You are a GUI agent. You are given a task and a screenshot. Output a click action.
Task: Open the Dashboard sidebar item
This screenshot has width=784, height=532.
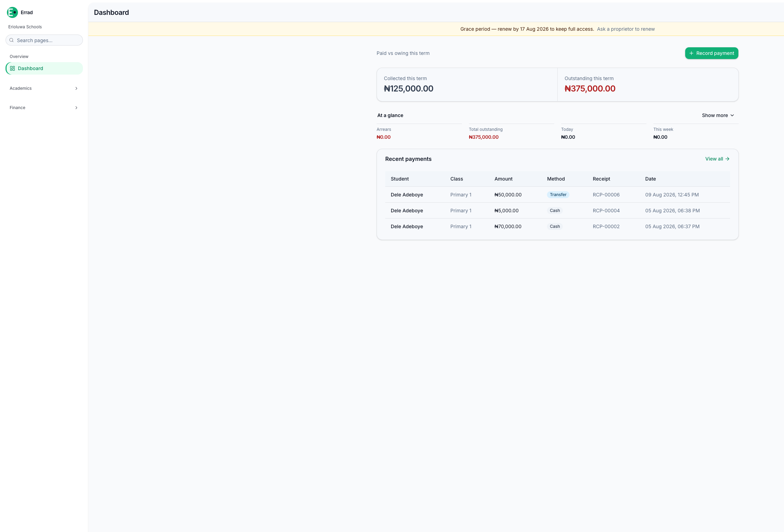pyautogui.click(x=44, y=68)
